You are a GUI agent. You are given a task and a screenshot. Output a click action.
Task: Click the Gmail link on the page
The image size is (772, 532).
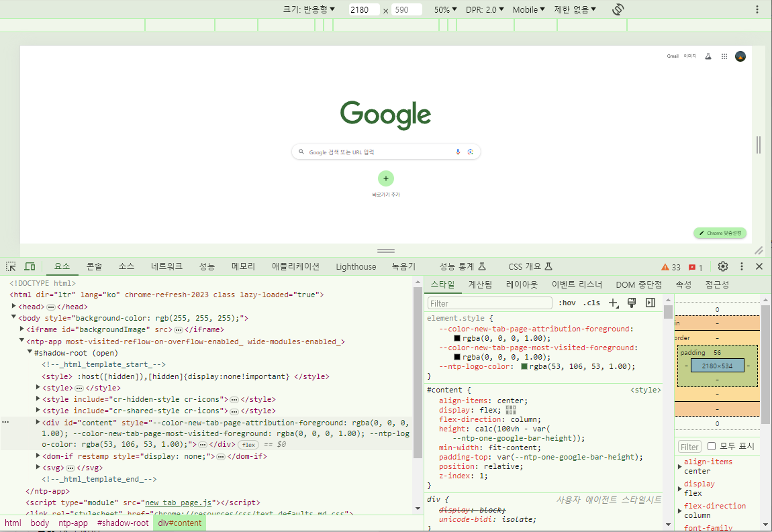pos(673,56)
